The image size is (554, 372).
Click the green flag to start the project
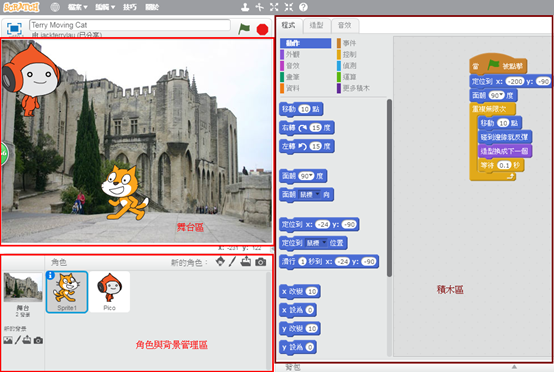point(244,29)
